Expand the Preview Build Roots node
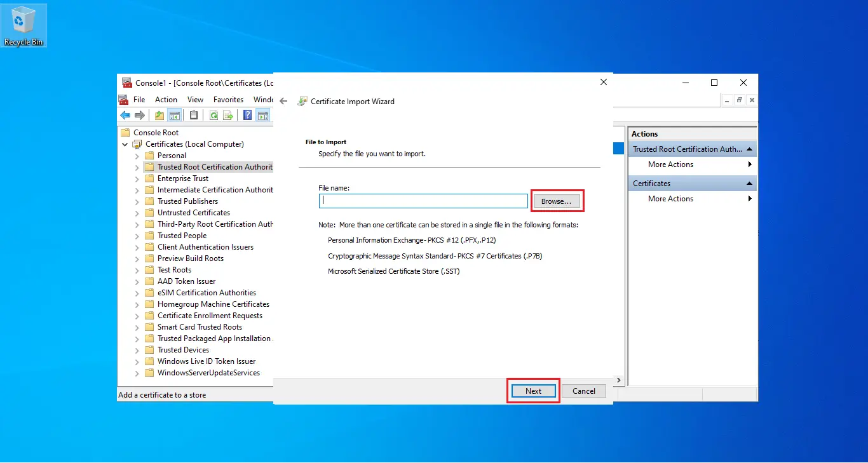Screen dimensions: 868x463 (137, 258)
